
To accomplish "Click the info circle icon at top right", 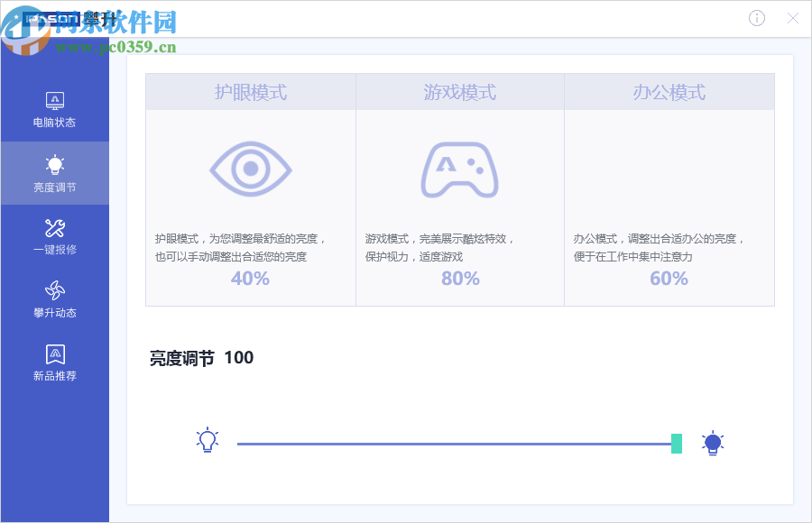I will click(x=756, y=18).
